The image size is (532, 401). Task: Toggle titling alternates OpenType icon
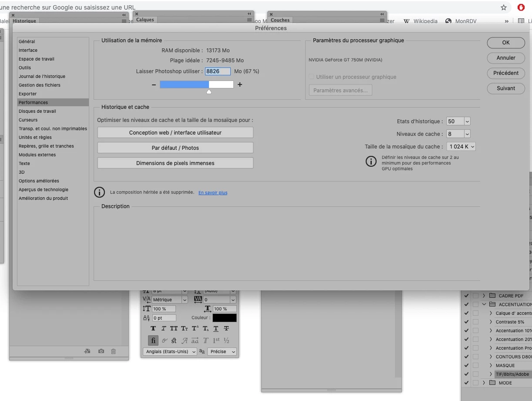point(205,340)
